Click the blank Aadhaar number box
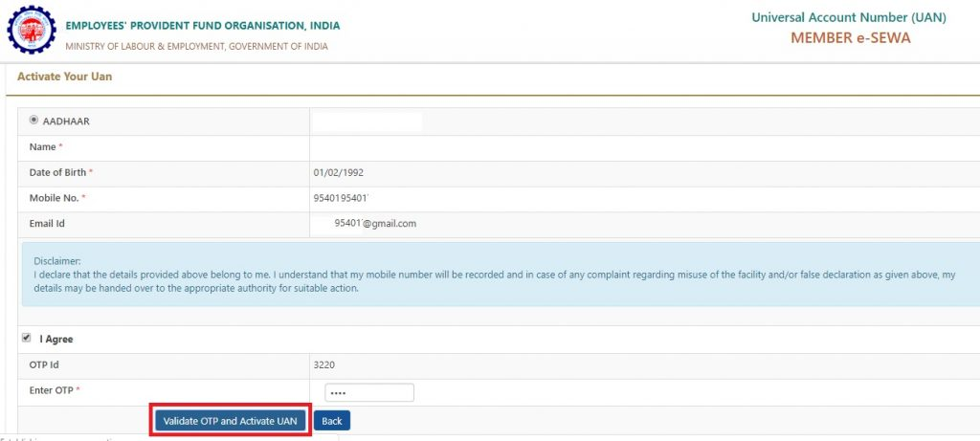This screenshot has width=980, height=441. pos(367,121)
